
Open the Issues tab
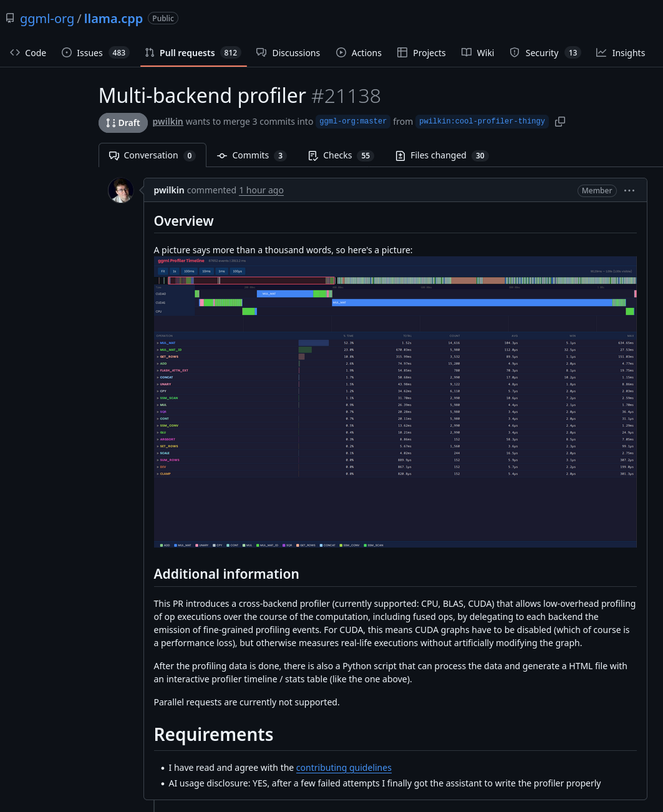point(95,53)
